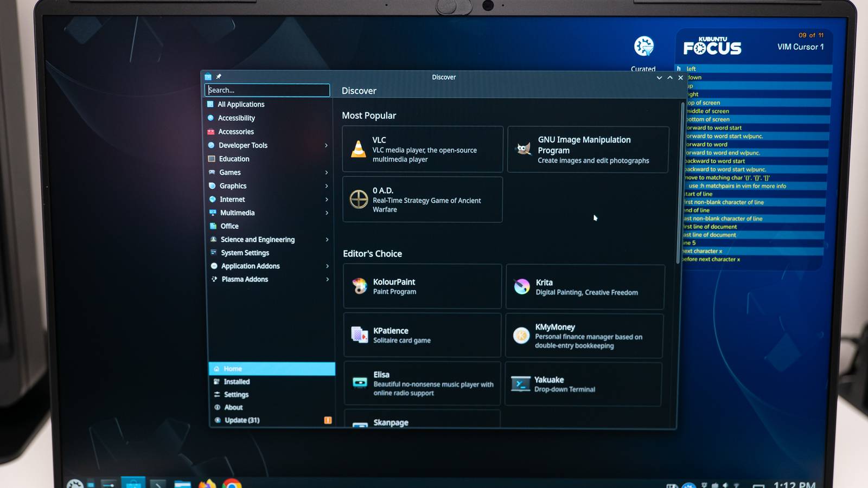Launch Google Chrome from the taskbar
The height and width of the screenshot is (488, 868).
point(232,484)
